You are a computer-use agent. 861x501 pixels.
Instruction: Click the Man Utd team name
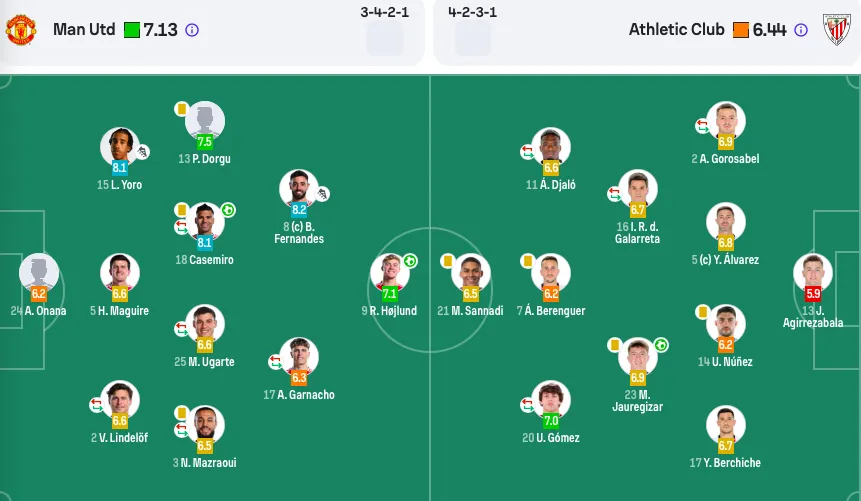point(84,29)
